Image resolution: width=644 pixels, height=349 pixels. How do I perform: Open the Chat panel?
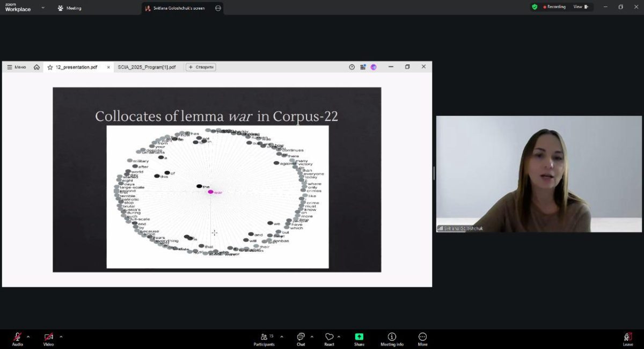pyautogui.click(x=301, y=338)
